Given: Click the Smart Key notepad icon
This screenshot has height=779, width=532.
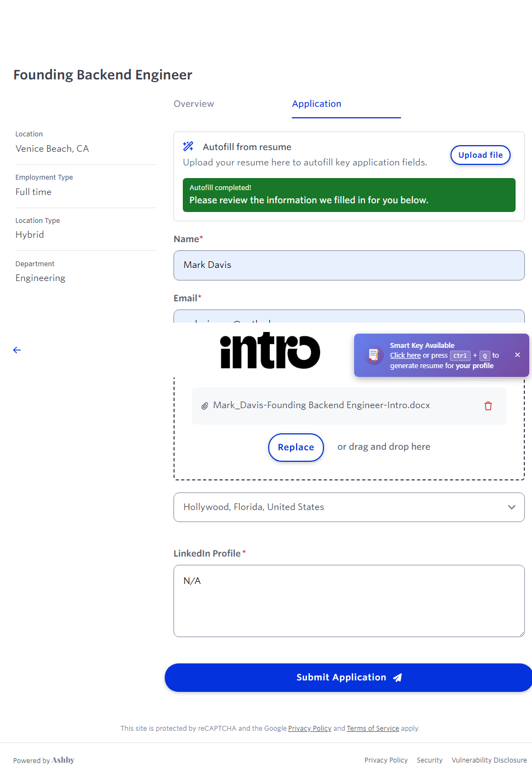Looking at the screenshot, I should pyautogui.click(x=374, y=355).
